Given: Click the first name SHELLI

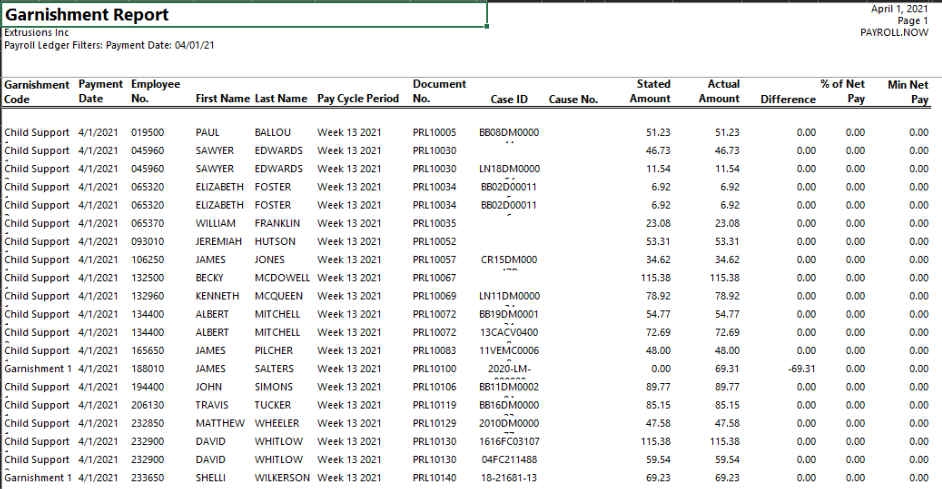Looking at the screenshot, I should click(x=210, y=478).
